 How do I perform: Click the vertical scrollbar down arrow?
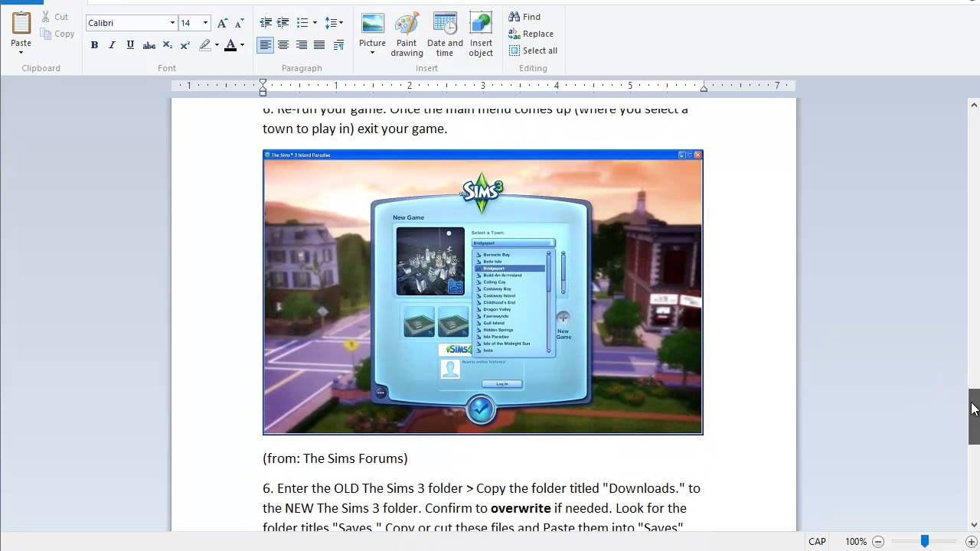pos(974,525)
